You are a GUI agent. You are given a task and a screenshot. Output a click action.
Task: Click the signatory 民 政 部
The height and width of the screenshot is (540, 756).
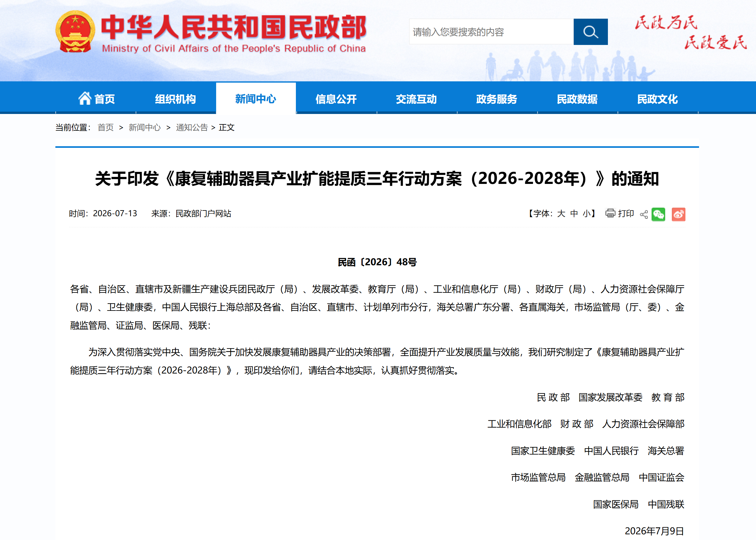coord(553,397)
